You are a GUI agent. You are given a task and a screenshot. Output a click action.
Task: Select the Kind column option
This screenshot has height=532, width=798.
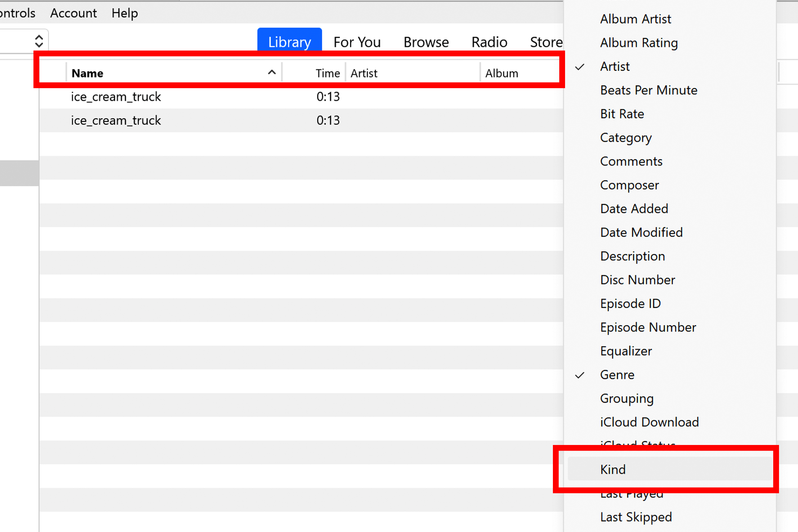613,469
